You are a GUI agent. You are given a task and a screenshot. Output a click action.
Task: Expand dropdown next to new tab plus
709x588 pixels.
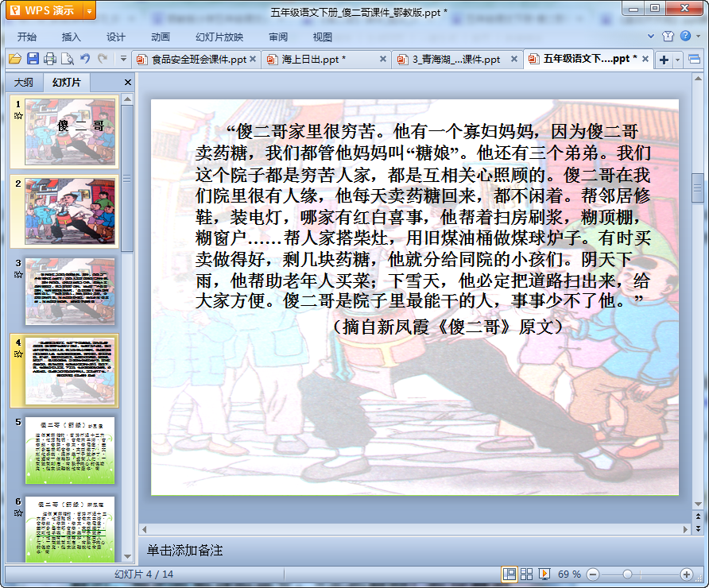tap(677, 60)
